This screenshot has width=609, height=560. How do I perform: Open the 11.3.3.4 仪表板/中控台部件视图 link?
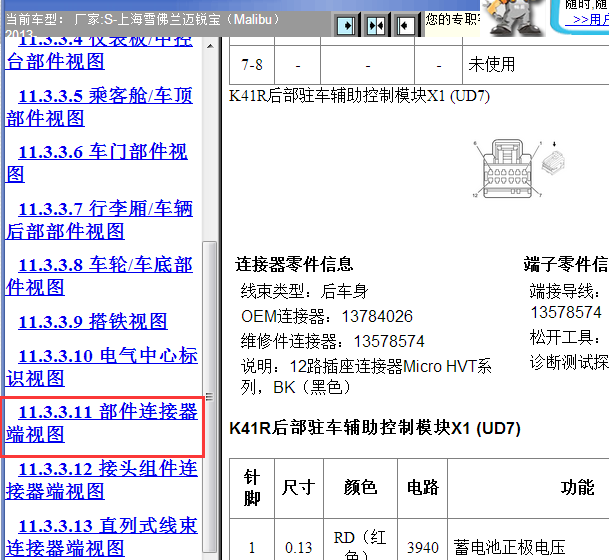pyautogui.click(x=99, y=54)
